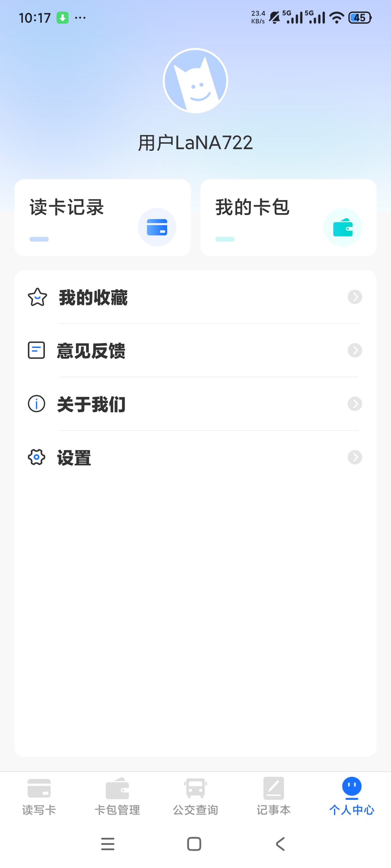This screenshot has height=868, width=391.
Task: Expand 关于我们 with its chevron arrow
Action: coord(355,404)
